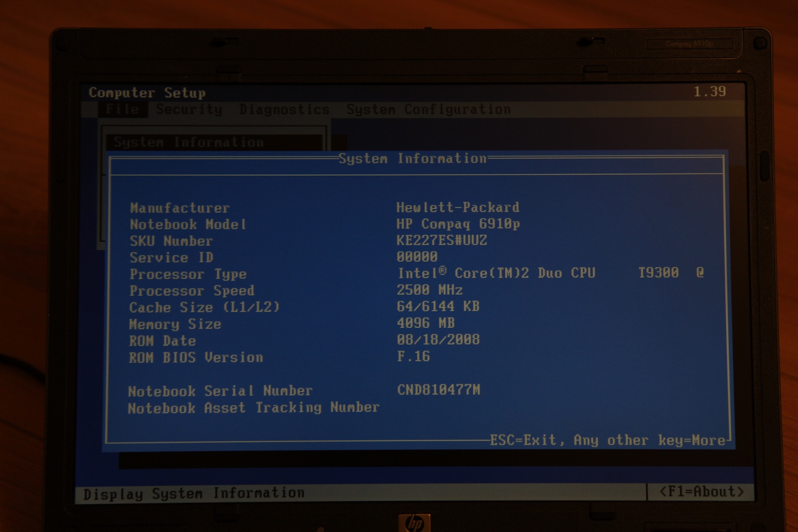
Task: Select the Notebook Model value HP Compaq 6910p
Action: tap(458, 224)
